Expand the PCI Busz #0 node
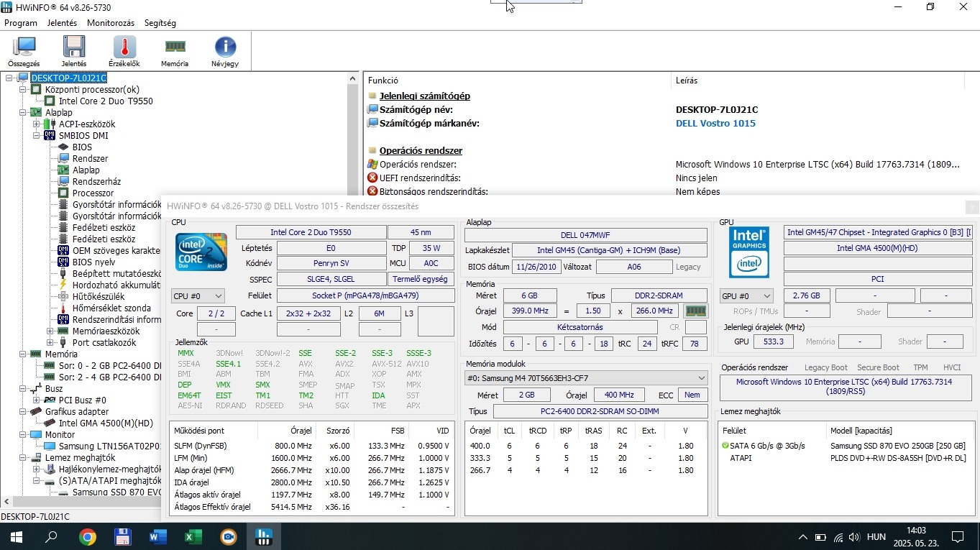Screen dimensions: 980x550 point(37,400)
